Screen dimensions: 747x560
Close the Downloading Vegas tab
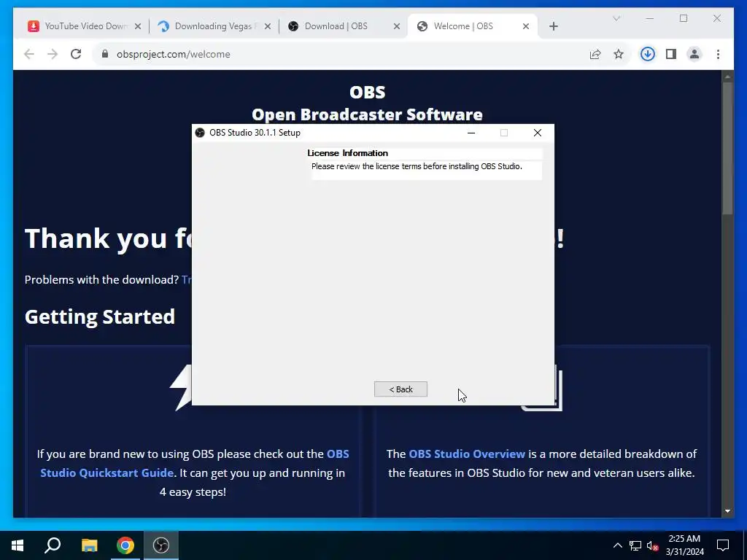pos(267,26)
